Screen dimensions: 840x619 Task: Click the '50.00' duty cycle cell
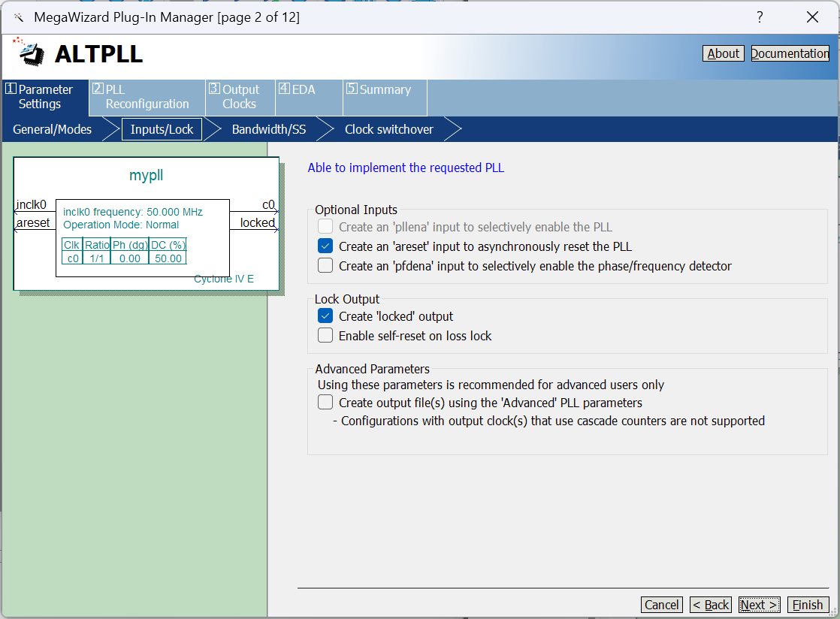168,258
